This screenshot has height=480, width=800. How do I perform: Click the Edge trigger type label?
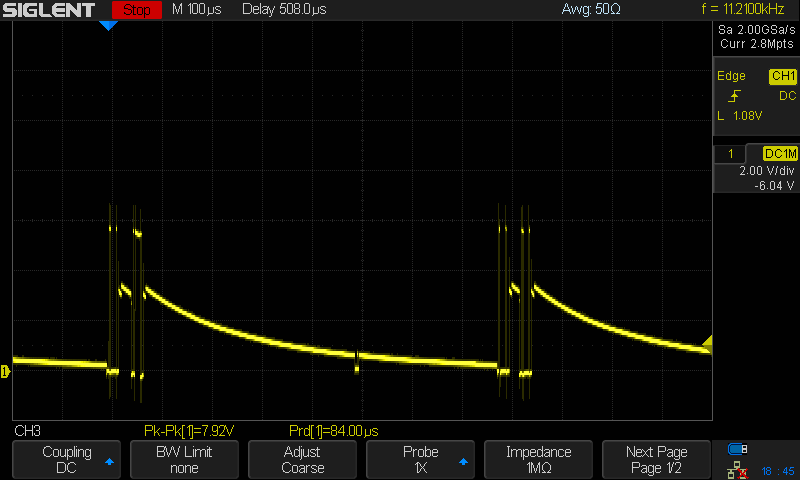click(731, 76)
